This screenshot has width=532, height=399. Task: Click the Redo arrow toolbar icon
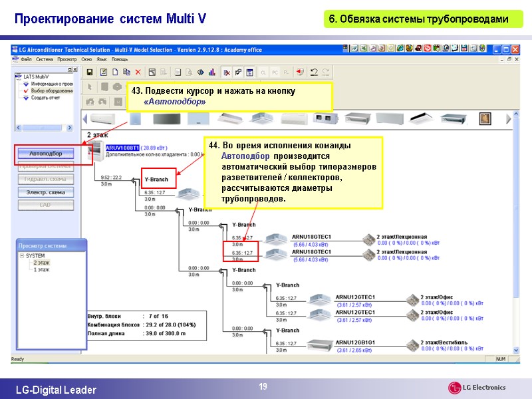pos(326,72)
